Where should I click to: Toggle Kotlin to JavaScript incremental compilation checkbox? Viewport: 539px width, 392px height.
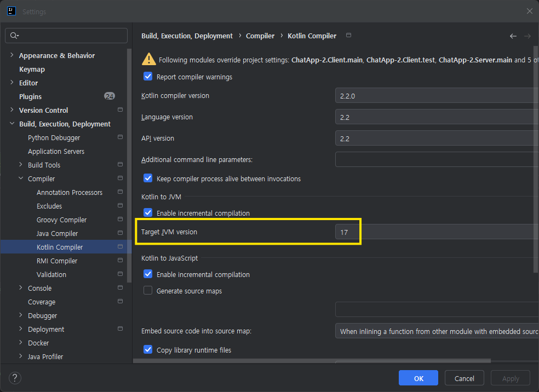148,274
